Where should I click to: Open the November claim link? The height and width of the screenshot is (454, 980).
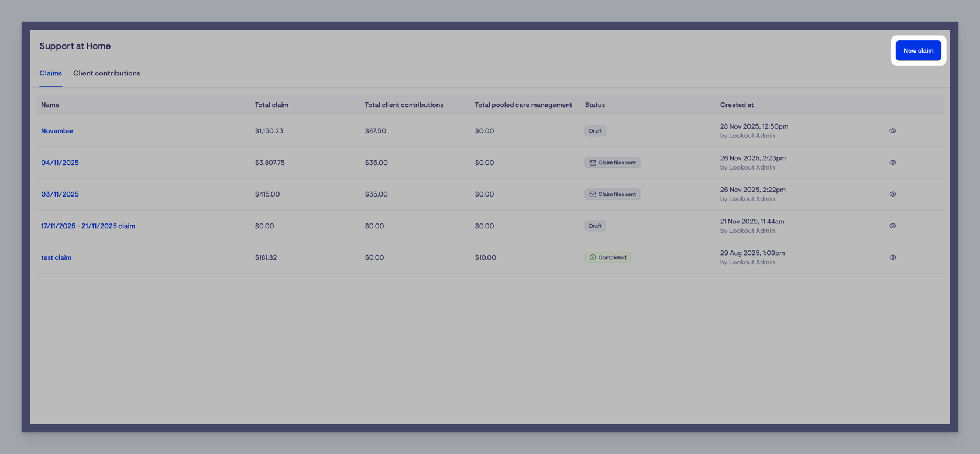(x=57, y=131)
